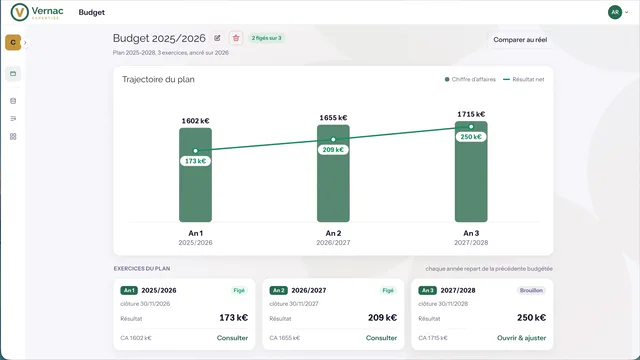640x360 pixels.
Task: Click Comparer au réel button
Action: 520,40
